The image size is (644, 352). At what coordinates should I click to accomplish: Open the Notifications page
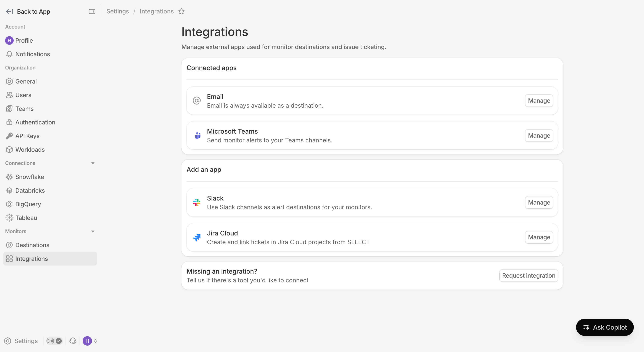click(33, 54)
